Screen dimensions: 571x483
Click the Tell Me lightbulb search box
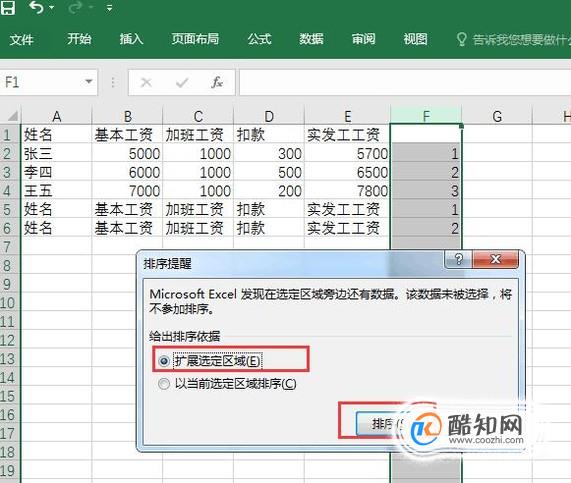pyautogui.click(x=513, y=39)
